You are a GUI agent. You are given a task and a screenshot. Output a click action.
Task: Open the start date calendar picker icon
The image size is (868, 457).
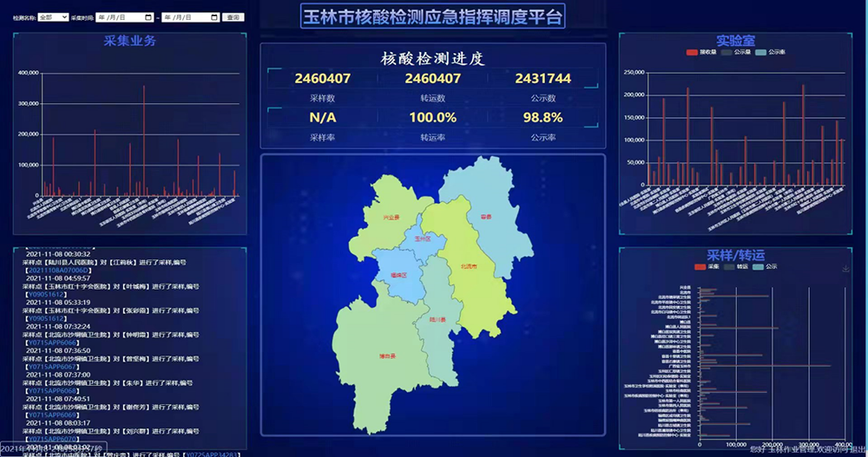point(149,17)
